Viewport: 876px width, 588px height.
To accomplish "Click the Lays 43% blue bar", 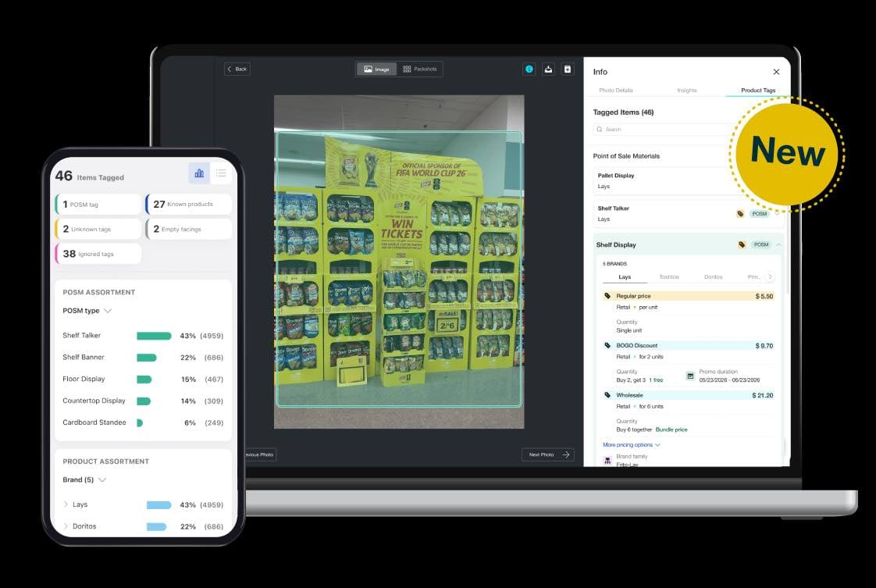I will (158, 505).
